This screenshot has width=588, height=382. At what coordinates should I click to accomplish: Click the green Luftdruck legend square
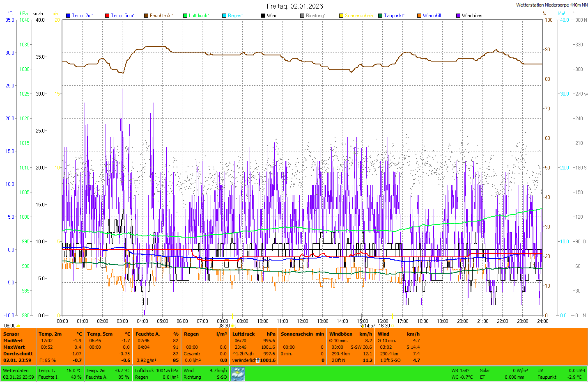point(185,16)
